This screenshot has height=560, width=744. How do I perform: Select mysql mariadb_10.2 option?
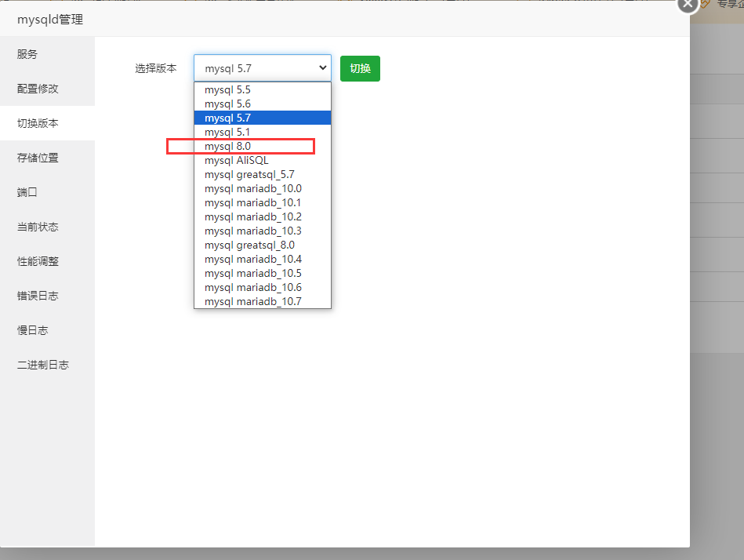263,217
